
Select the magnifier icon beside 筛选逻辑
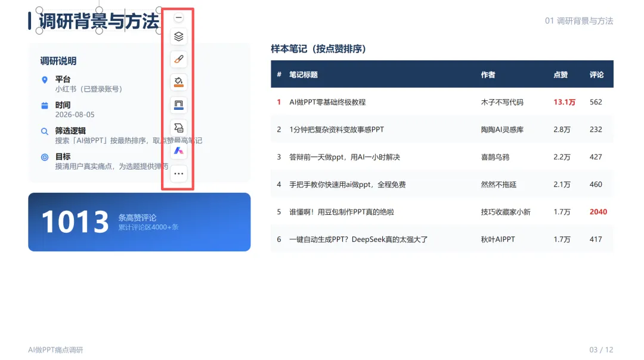tap(45, 132)
